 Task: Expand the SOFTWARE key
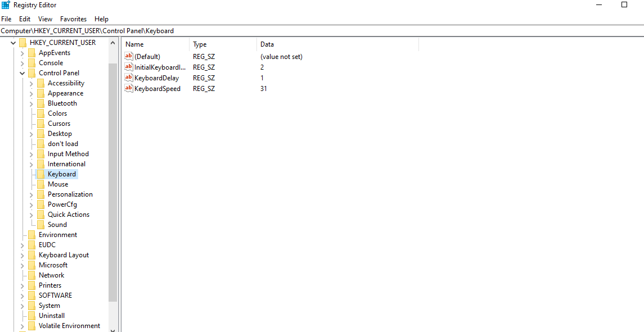[22, 295]
